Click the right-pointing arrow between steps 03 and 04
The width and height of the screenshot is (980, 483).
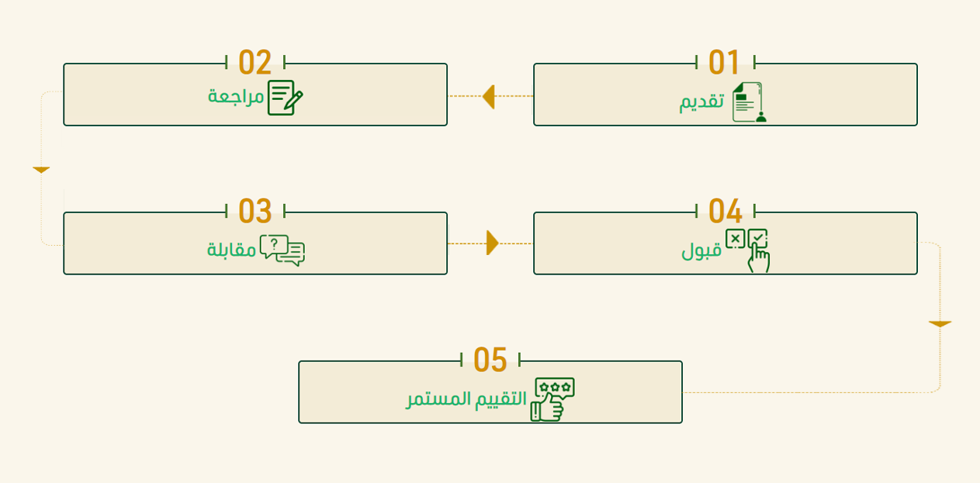[493, 243]
